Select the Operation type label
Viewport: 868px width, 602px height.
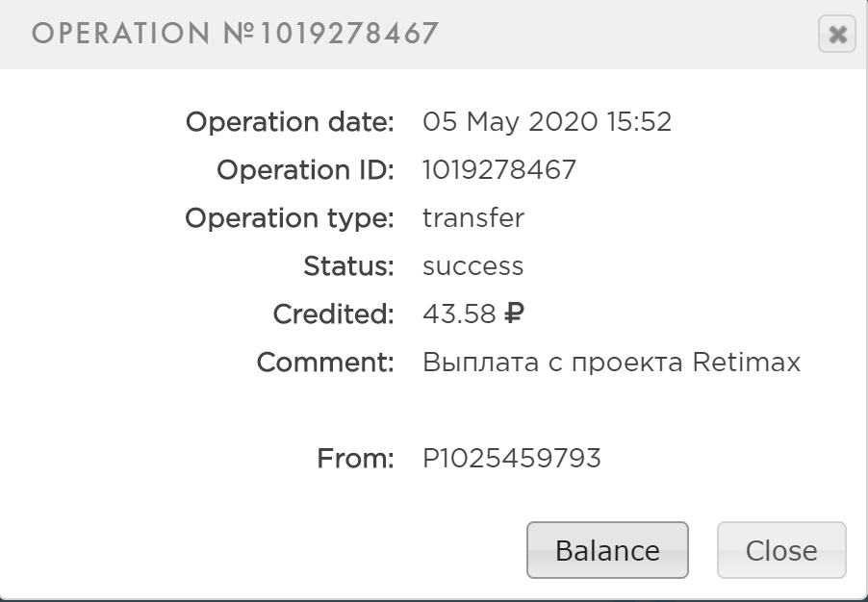290,218
